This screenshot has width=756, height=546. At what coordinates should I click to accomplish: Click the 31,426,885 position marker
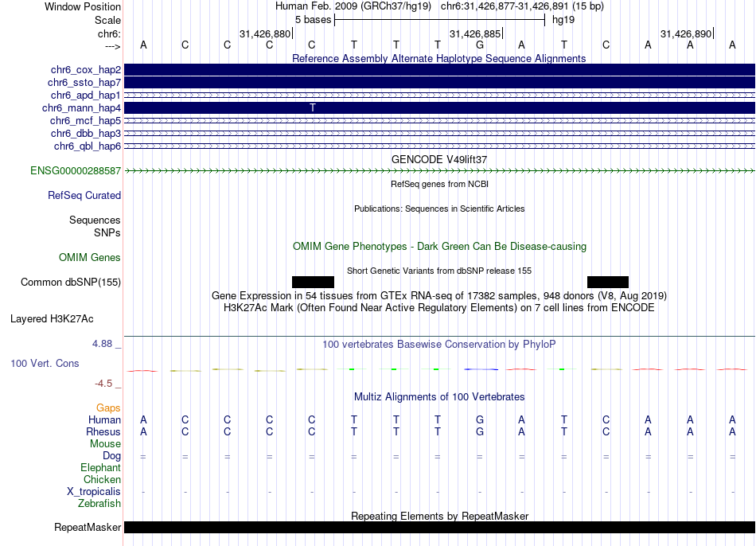(476, 33)
